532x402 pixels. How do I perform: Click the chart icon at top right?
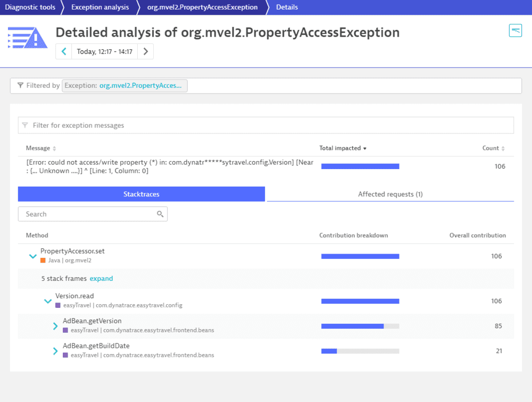click(x=516, y=30)
